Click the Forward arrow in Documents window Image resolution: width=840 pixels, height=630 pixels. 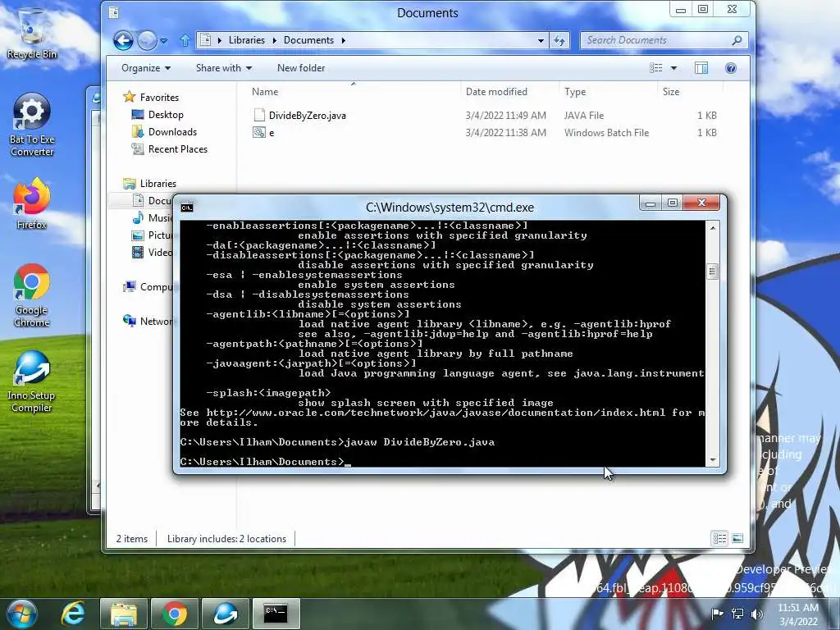[147, 40]
